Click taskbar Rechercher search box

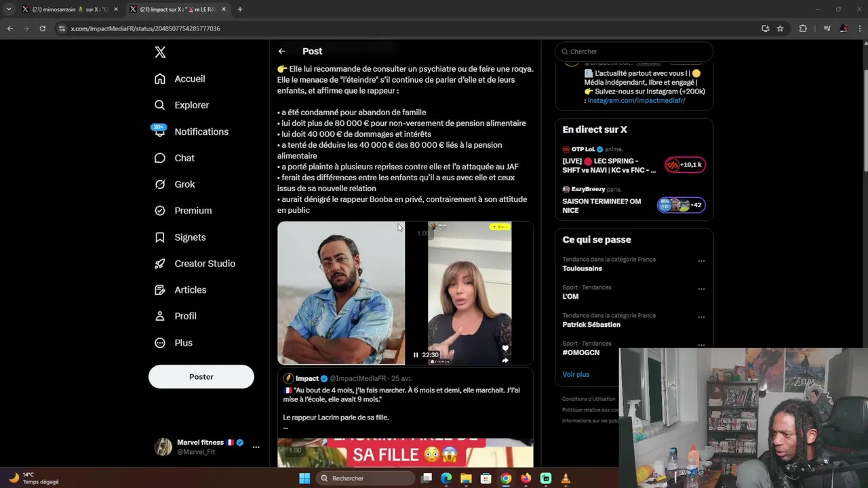pos(367,479)
